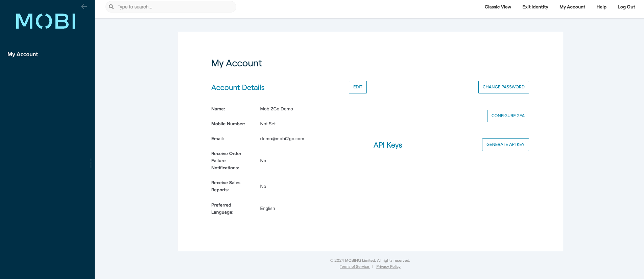Select Exit Identity in top bar
644x279 pixels.
click(535, 7)
